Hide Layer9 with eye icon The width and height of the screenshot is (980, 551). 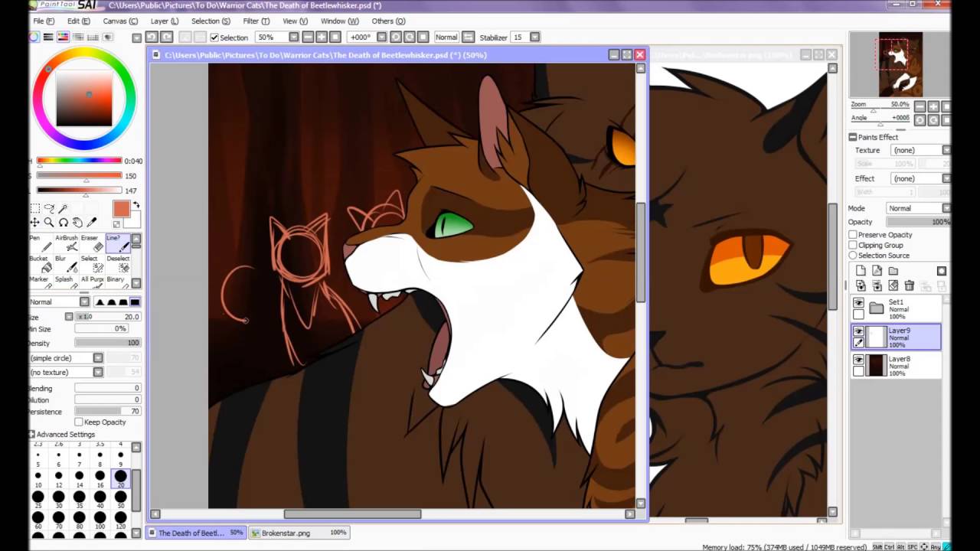(x=858, y=331)
